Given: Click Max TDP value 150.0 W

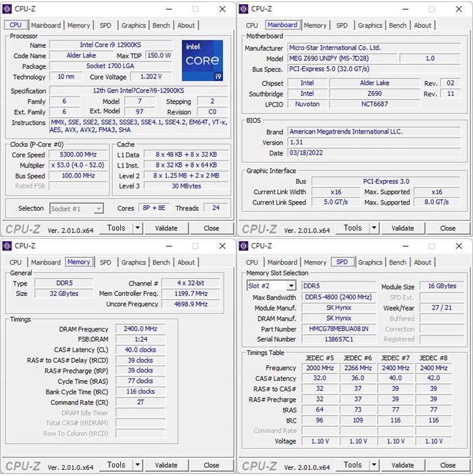Looking at the screenshot, I should pos(159,55).
